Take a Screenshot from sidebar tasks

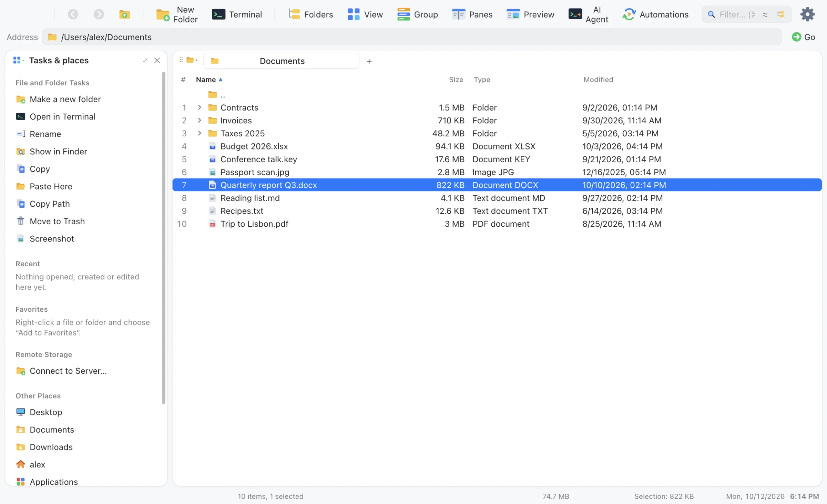45,239
